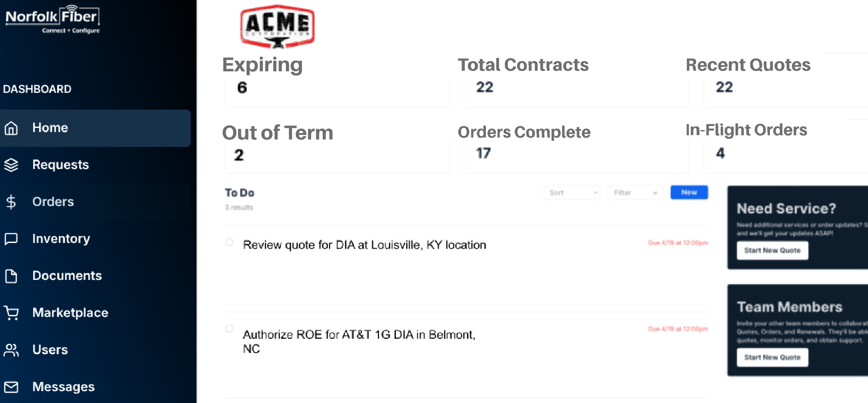Click the Home house icon
This screenshot has width=868, height=403.
click(11, 128)
